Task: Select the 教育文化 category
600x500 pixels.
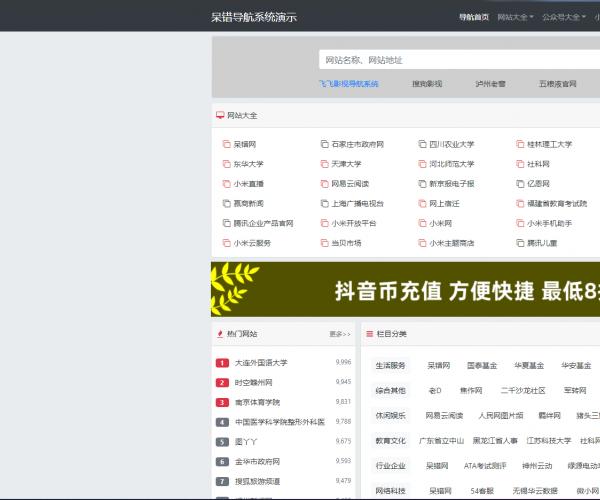Action: tap(390, 441)
